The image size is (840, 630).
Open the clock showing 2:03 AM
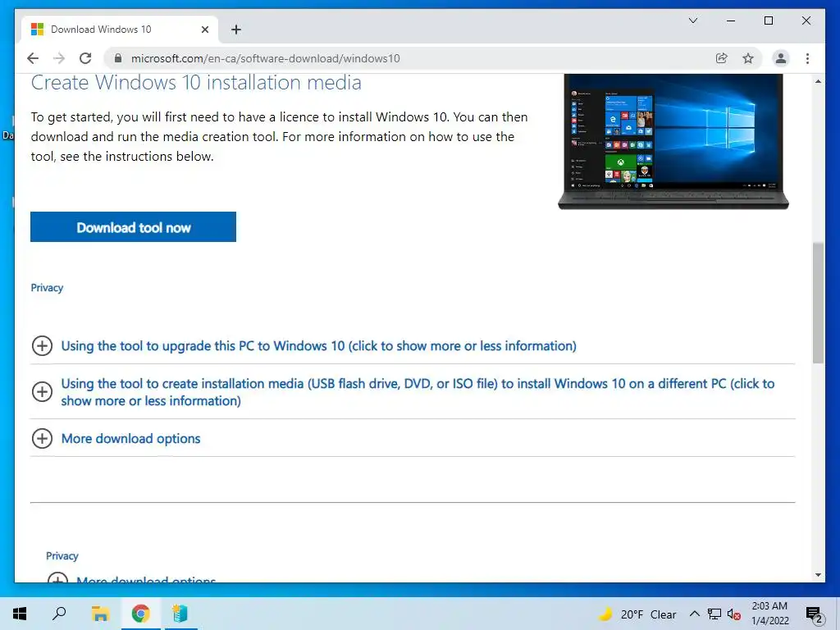769,614
